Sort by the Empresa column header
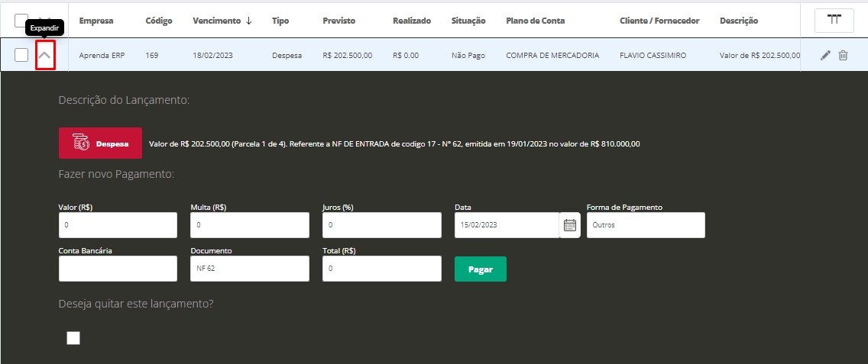 (96, 21)
